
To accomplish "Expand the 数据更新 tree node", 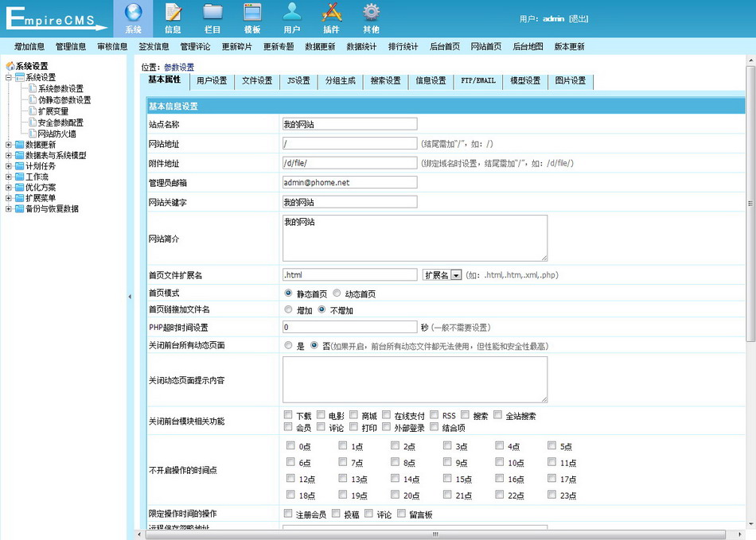I will [x=8, y=145].
